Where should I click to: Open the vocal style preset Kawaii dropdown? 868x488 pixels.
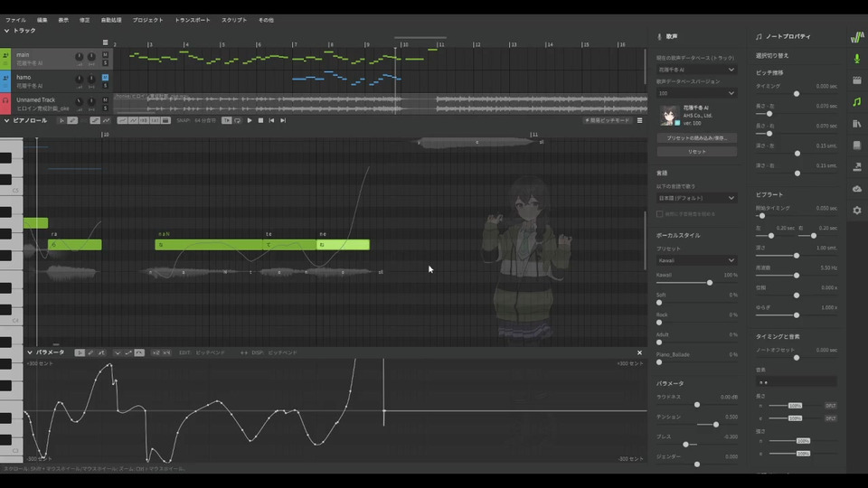[696, 260]
